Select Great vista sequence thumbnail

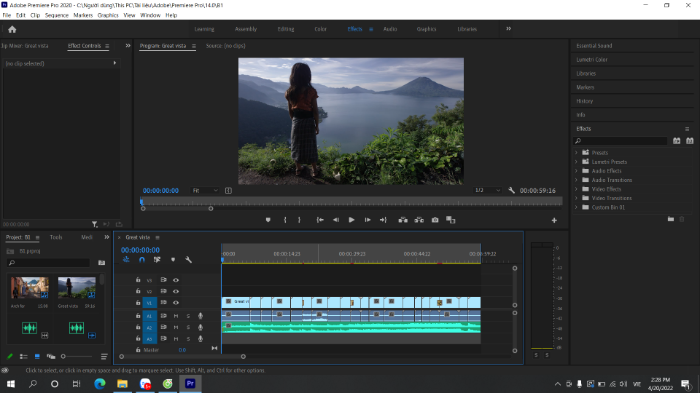point(76,288)
